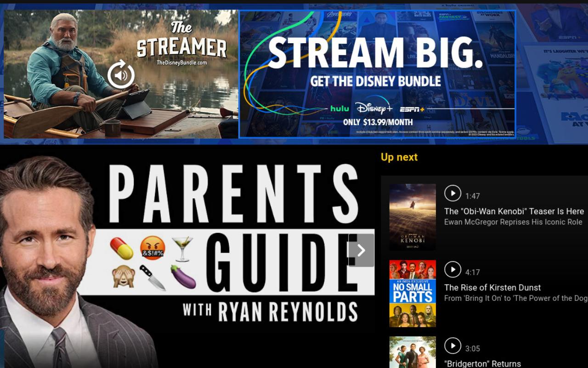Advance the featured carousel with the next arrow
The image size is (588, 368).
(x=361, y=250)
